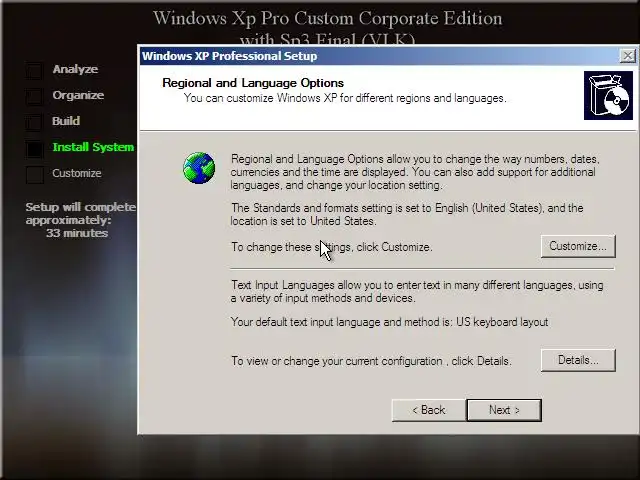Go to previous page with Back
Viewport: 640px width, 480px height.
point(429,410)
